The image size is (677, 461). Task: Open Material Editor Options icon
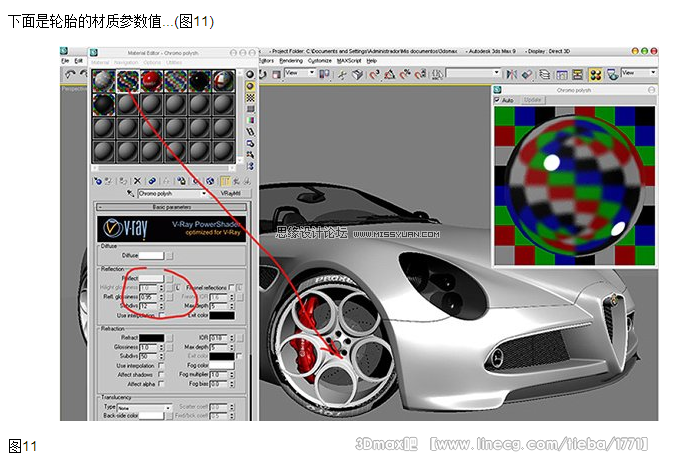point(250,143)
